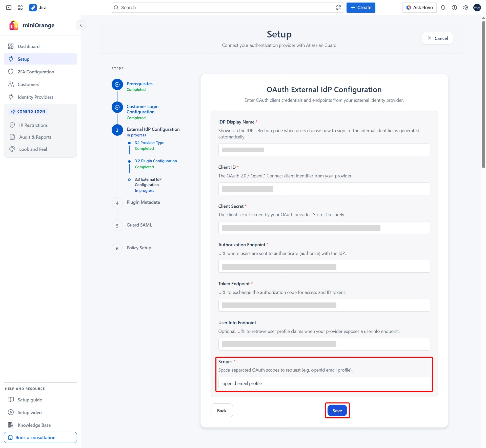Go to Prerequisites step

139,84
